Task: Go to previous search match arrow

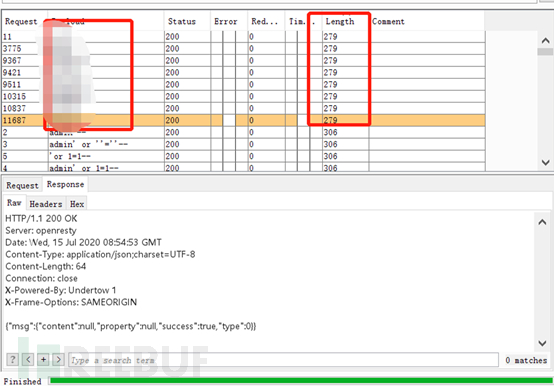Action: 28,360
